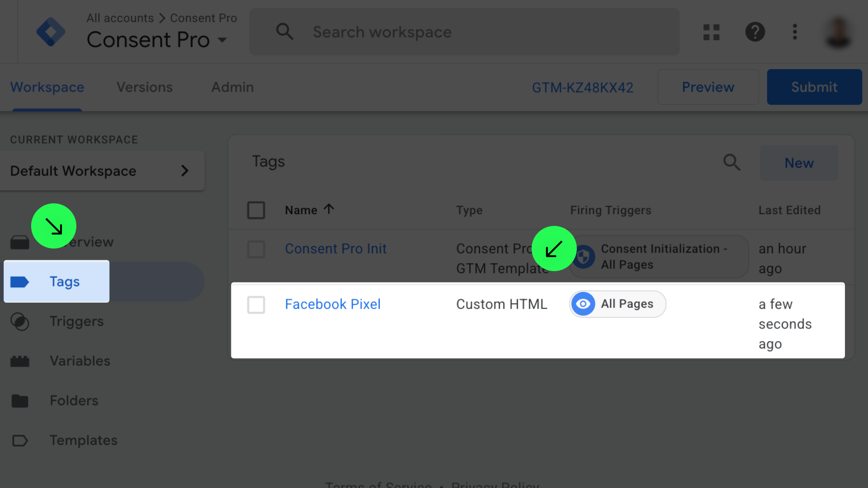Click the Consent Initialization - All Pages trigger chip
Viewport: 868px width, 488px height.
click(659, 256)
